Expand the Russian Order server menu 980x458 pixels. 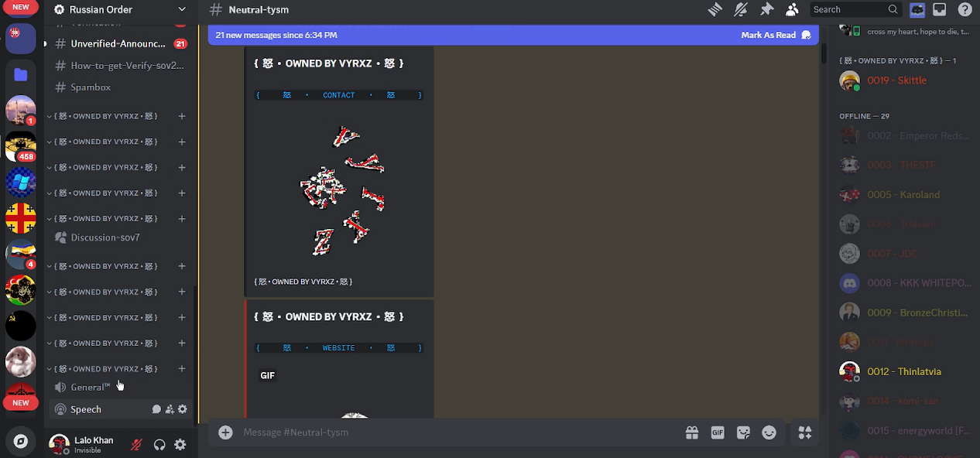pyautogui.click(x=120, y=9)
